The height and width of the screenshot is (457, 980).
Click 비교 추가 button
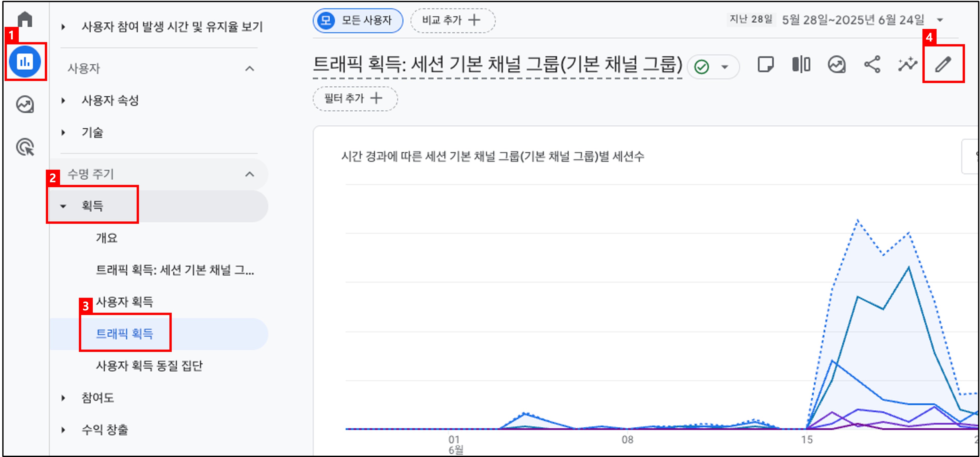tap(453, 20)
